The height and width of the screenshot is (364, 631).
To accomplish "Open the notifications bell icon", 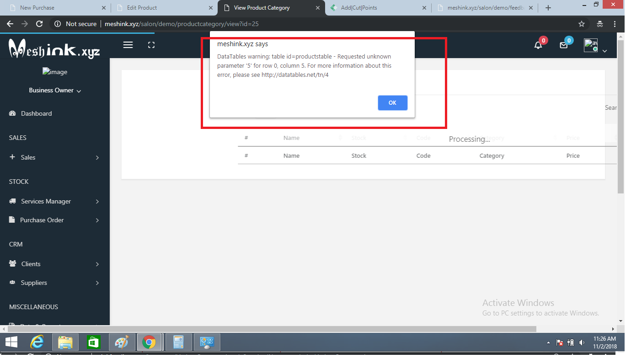I will click(x=539, y=45).
